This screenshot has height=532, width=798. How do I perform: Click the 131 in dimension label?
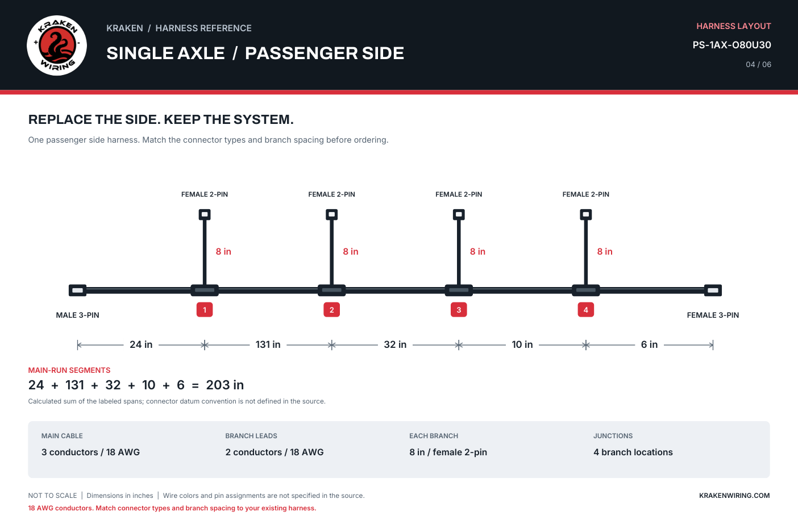[268, 344]
